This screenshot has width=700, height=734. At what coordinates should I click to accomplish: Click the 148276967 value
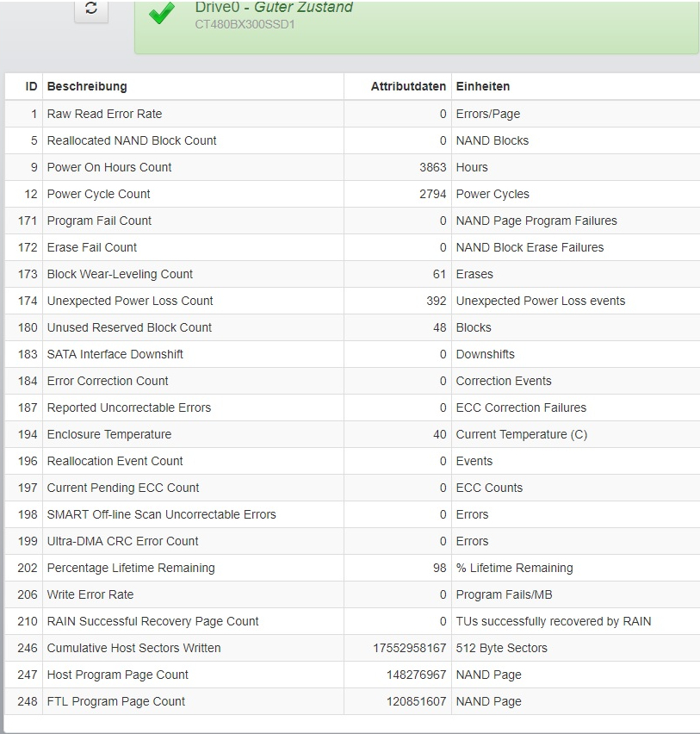point(416,674)
